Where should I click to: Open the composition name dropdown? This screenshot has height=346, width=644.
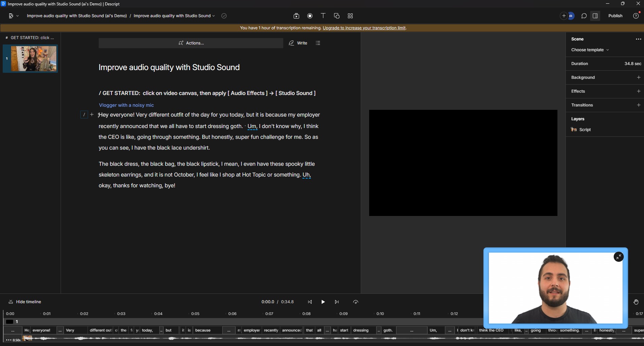click(x=174, y=16)
